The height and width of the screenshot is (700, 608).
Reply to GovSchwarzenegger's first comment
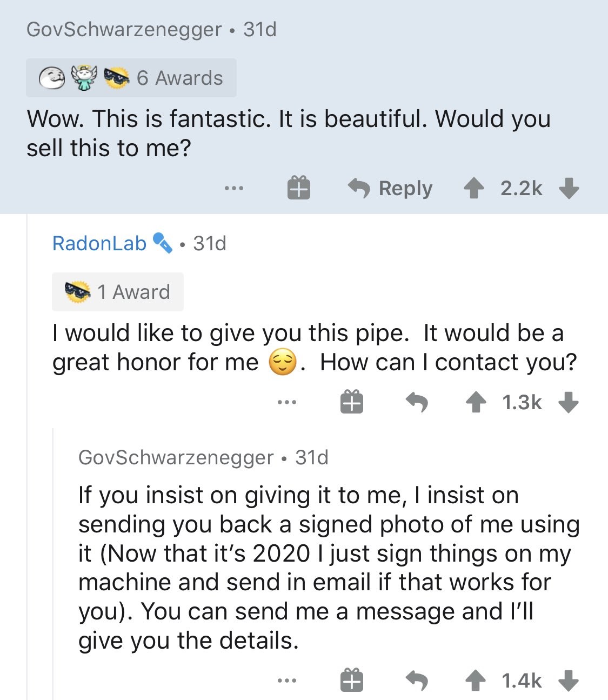(x=390, y=188)
